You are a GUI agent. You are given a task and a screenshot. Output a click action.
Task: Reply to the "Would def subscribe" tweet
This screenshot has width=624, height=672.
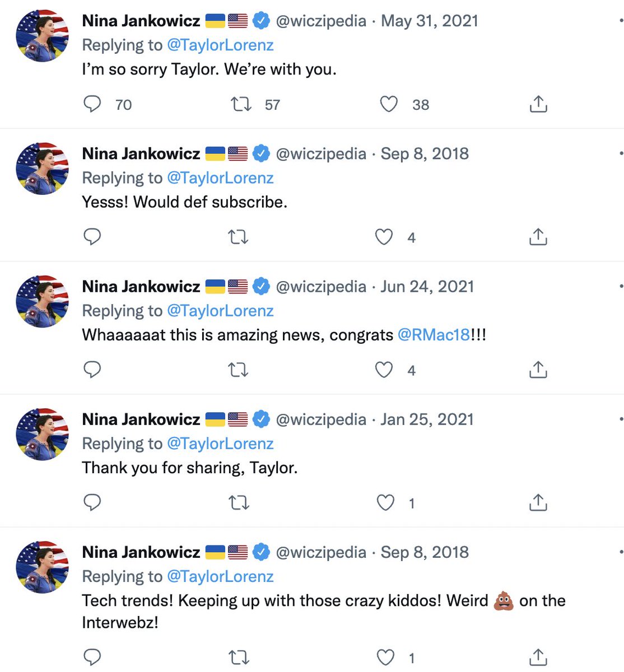(x=92, y=237)
